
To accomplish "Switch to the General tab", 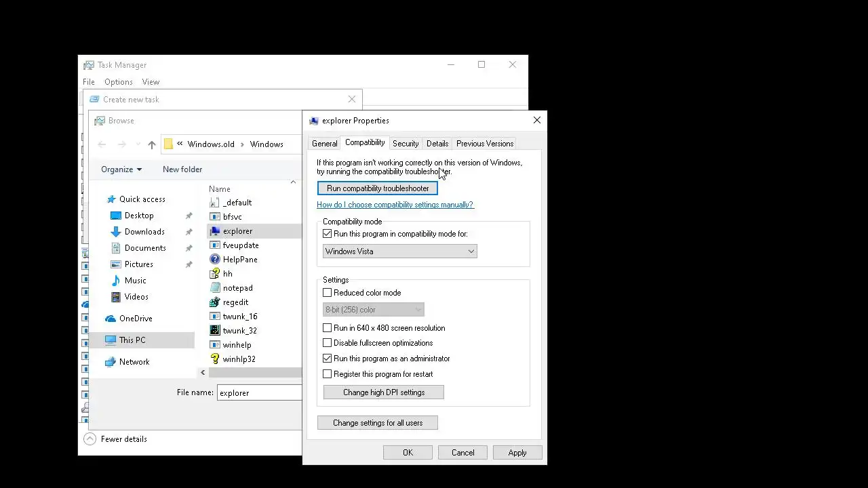I will (x=324, y=144).
